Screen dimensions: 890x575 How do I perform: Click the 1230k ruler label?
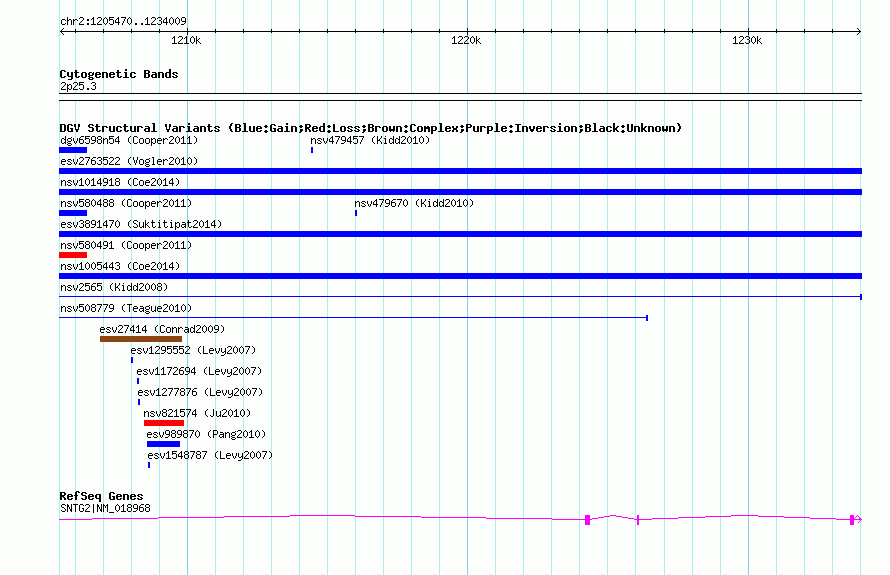click(x=747, y=40)
